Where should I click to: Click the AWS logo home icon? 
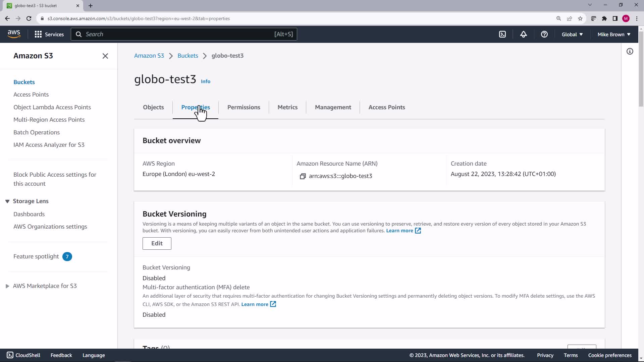[x=14, y=34]
